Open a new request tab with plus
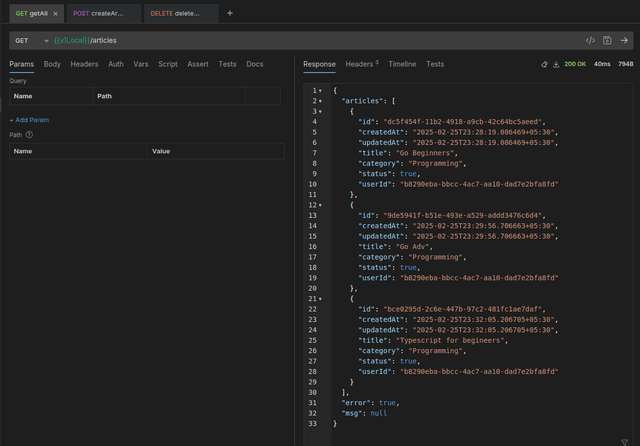Viewport: 640px width, 446px height. [x=230, y=13]
